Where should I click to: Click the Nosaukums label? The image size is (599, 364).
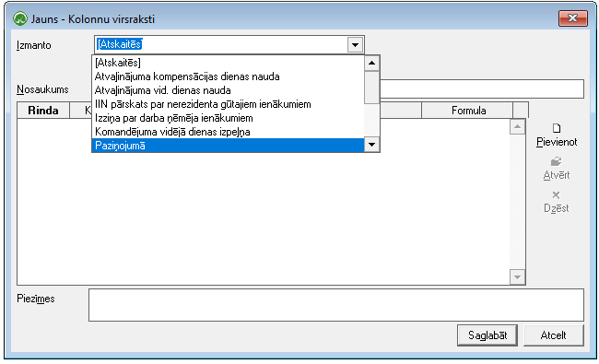pyautogui.click(x=42, y=89)
